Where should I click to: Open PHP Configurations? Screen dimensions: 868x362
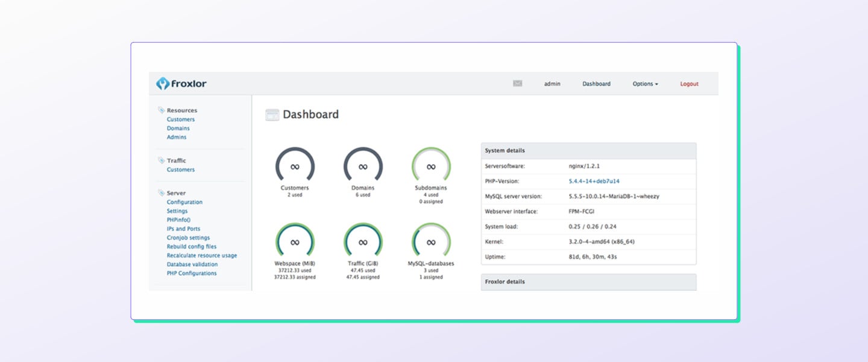click(192, 273)
